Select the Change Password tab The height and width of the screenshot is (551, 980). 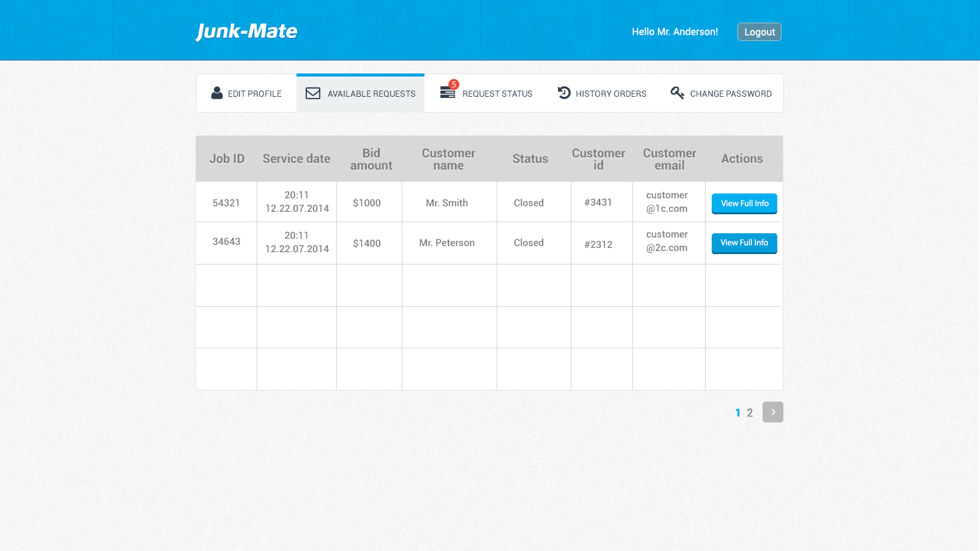[x=730, y=94]
